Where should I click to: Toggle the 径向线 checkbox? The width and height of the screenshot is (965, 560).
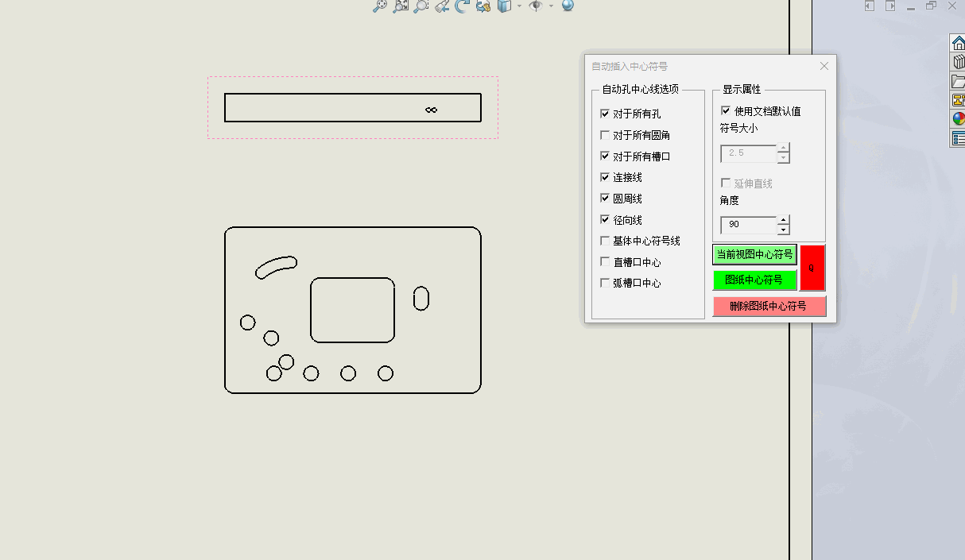coord(605,220)
